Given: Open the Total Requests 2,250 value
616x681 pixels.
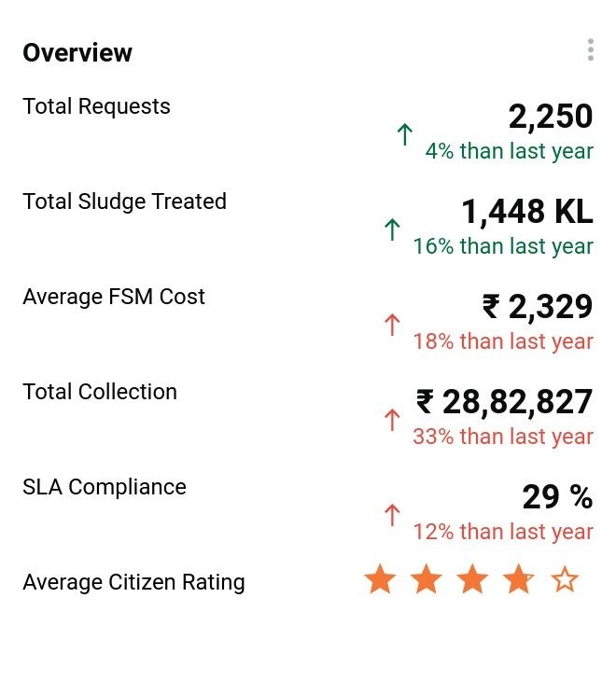Looking at the screenshot, I should 550,117.
